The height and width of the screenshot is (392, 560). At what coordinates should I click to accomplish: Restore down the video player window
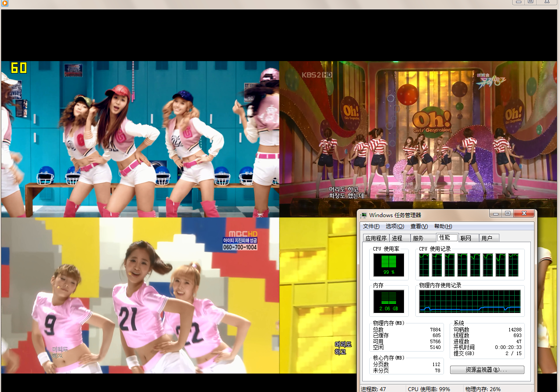pyautogui.click(x=531, y=2)
